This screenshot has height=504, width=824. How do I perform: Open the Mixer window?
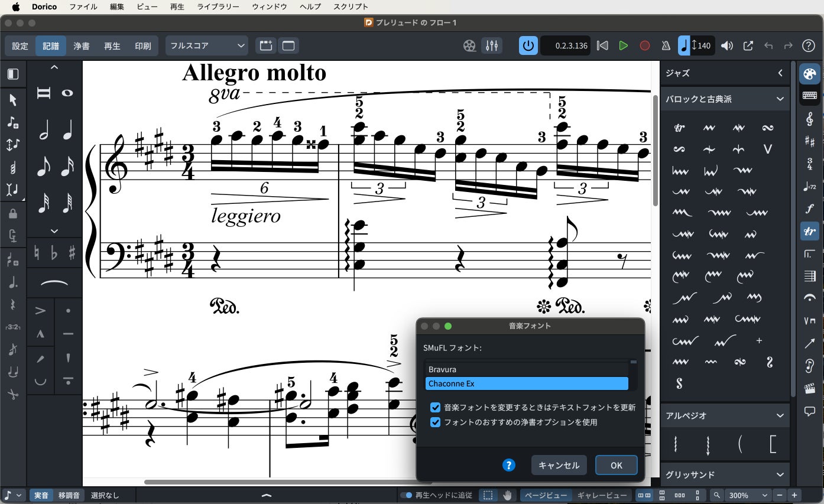[x=492, y=45]
